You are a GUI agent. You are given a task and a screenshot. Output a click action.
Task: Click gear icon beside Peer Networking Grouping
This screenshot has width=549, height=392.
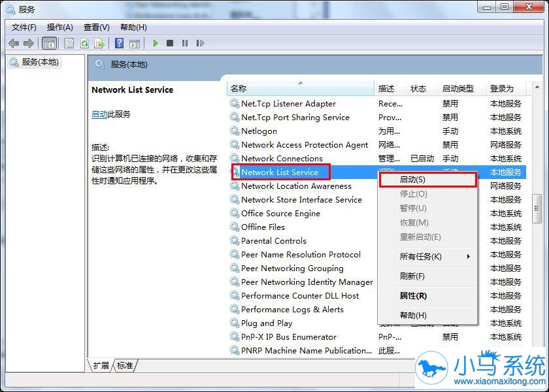click(x=234, y=268)
